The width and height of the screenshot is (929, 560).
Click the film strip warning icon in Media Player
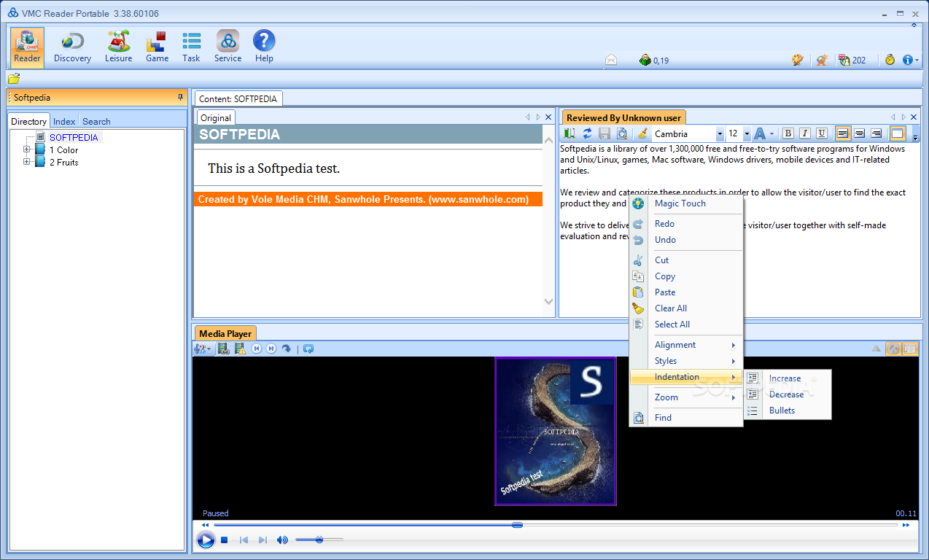pyautogui.click(x=240, y=349)
